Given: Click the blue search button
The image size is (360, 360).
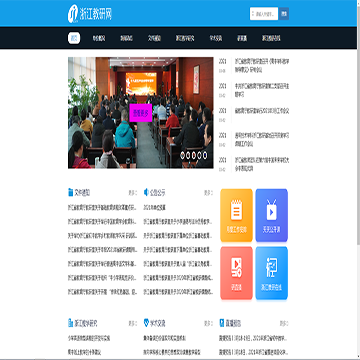Looking at the screenshot, I should point(284,14).
